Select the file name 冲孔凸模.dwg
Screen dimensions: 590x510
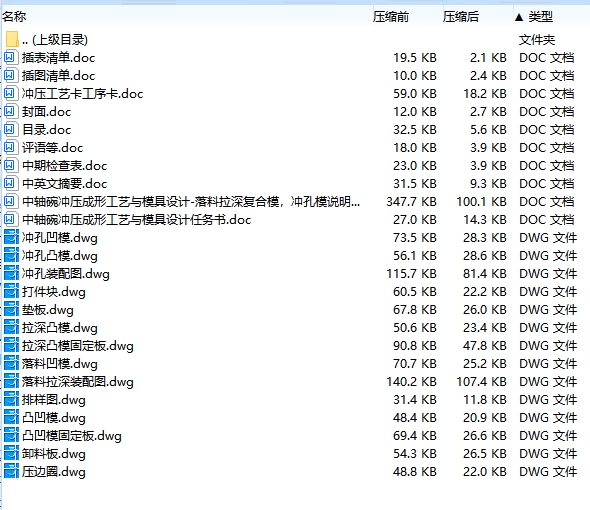coord(59,256)
